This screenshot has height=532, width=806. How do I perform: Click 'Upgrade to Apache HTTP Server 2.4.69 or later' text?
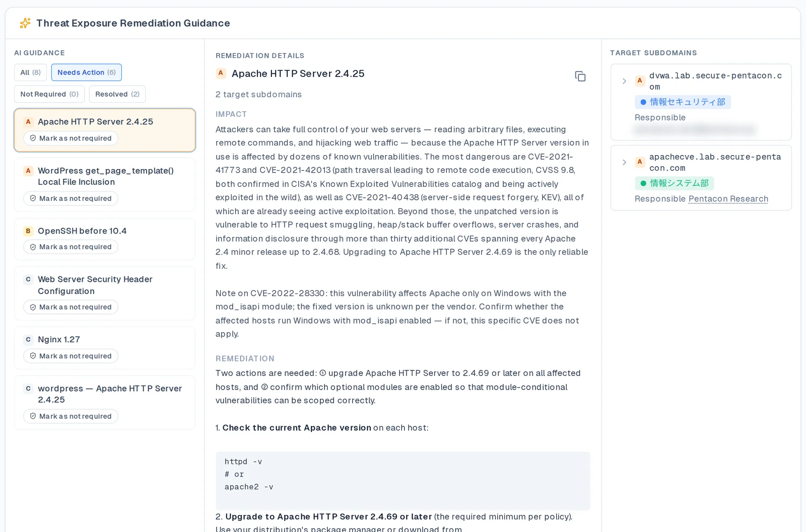328,517
